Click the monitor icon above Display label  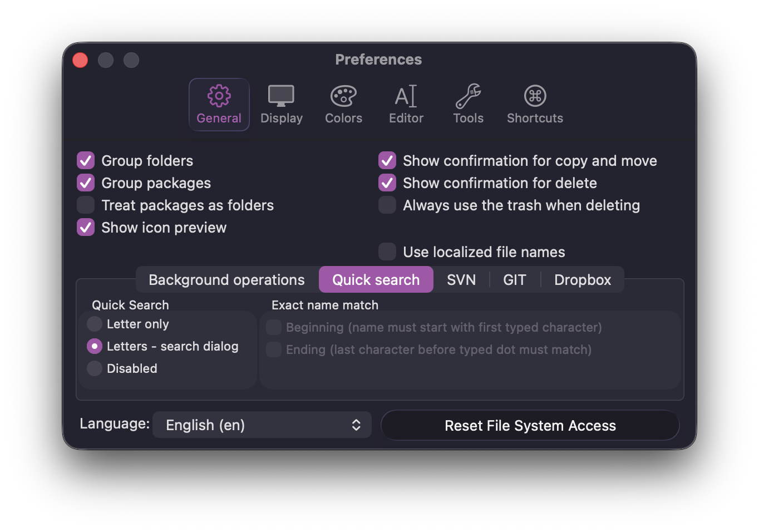281,95
